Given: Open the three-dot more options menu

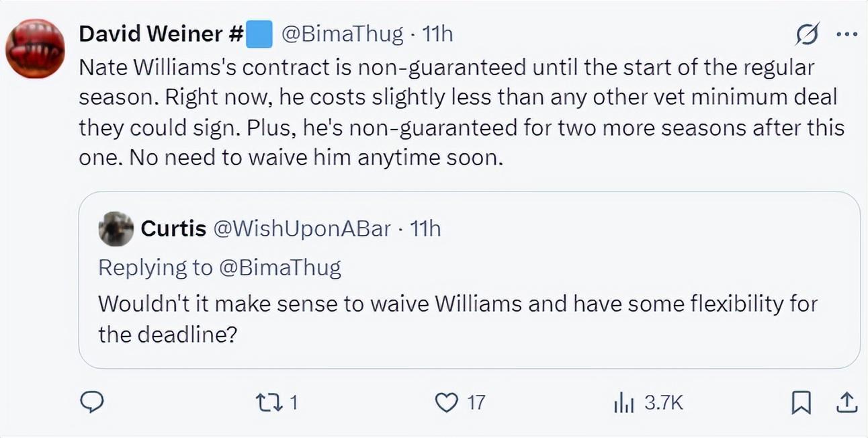Looking at the screenshot, I should tap(847, 34).
